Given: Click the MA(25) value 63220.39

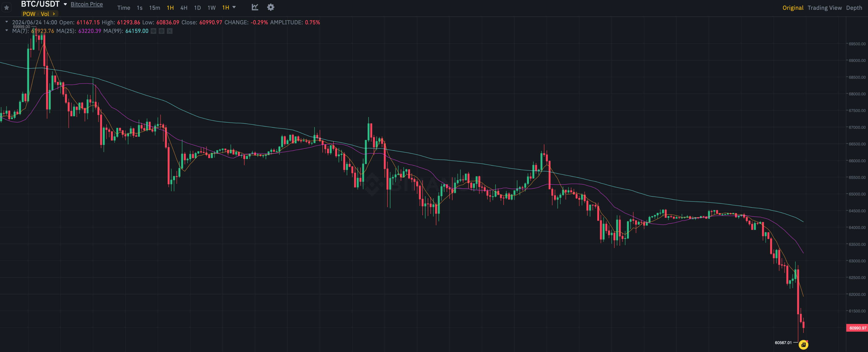Looking at the screenshot, I should pos(90,31).
